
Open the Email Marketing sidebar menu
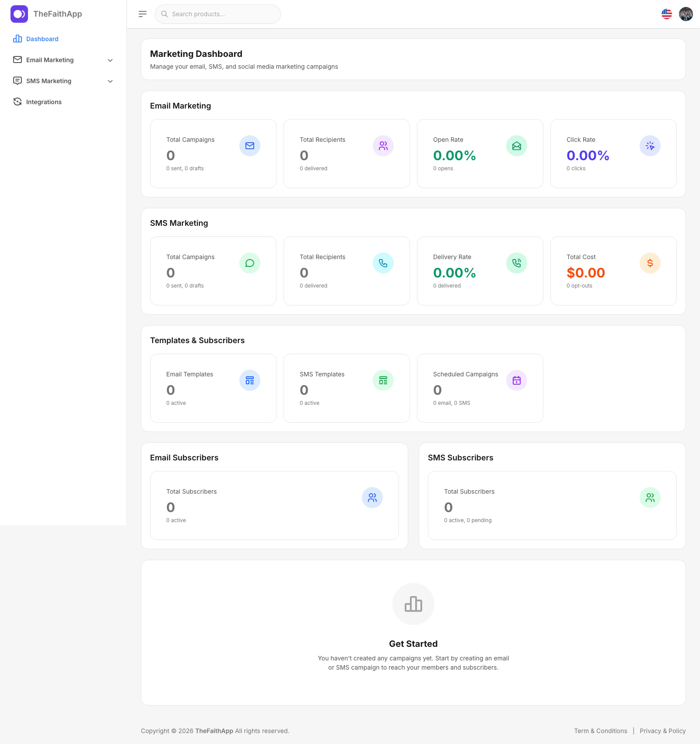pyautogui.click(x=63, y=60)
